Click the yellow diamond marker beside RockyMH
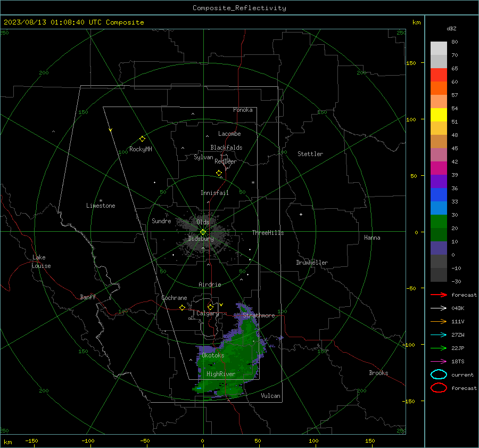Image resolution: width=479 pixels, height=448 pixels. (x=142, y=139)
